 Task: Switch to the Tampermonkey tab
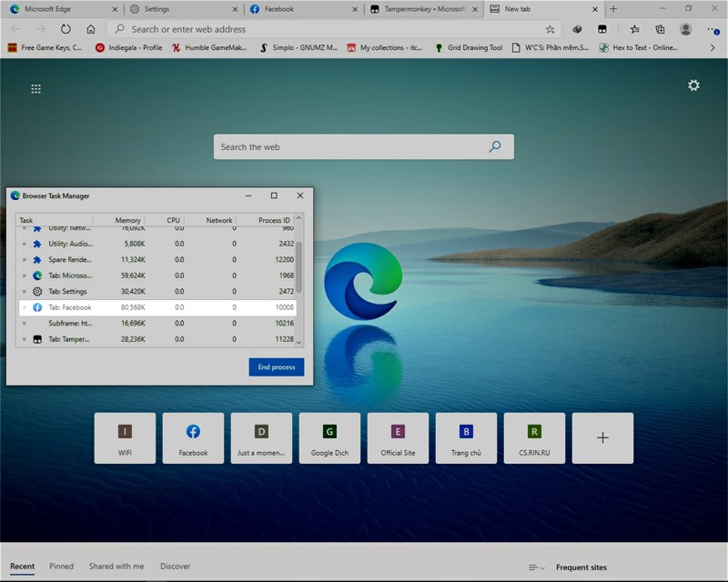(424, 9)
